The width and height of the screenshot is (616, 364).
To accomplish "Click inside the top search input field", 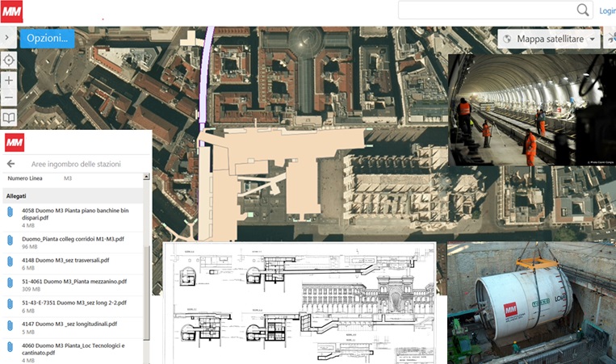I will [486, 10].
